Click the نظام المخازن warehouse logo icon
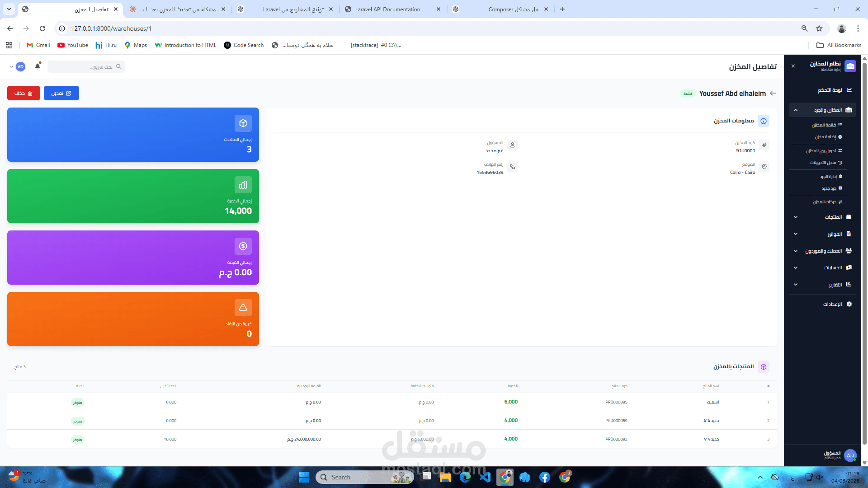This screenshot has height=488, width=868. (x=850, y=66)
